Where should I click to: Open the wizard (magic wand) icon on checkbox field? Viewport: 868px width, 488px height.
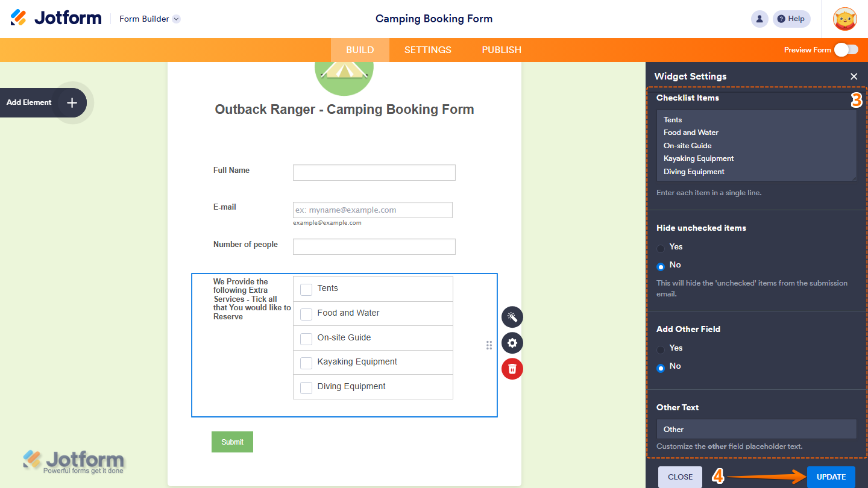point(512,317)
